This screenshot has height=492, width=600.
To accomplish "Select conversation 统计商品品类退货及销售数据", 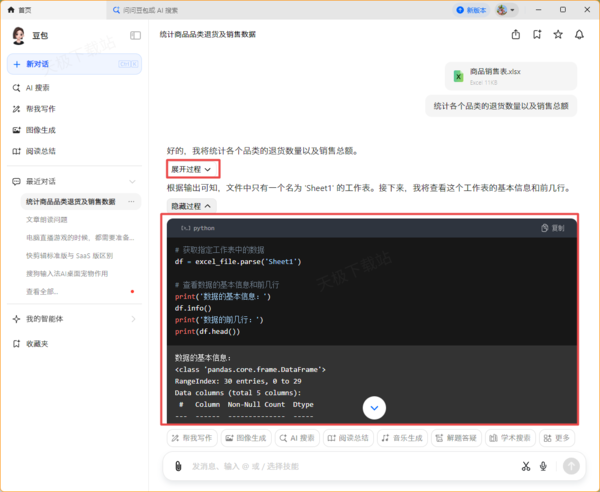I will point(71,202).
